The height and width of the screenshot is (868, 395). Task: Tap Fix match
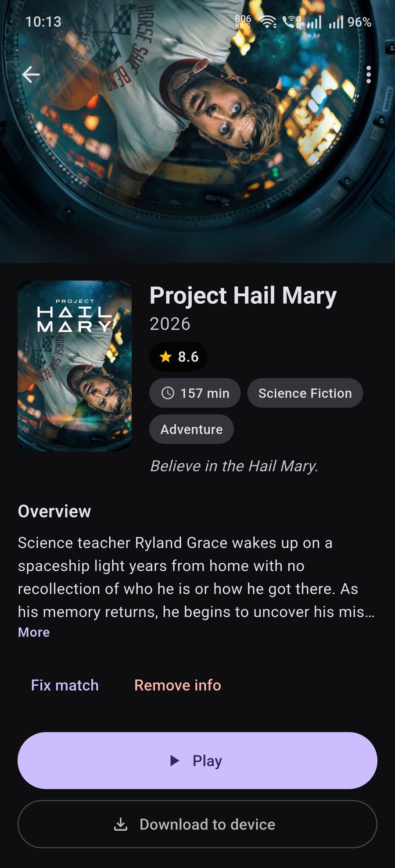click(65, 685)
